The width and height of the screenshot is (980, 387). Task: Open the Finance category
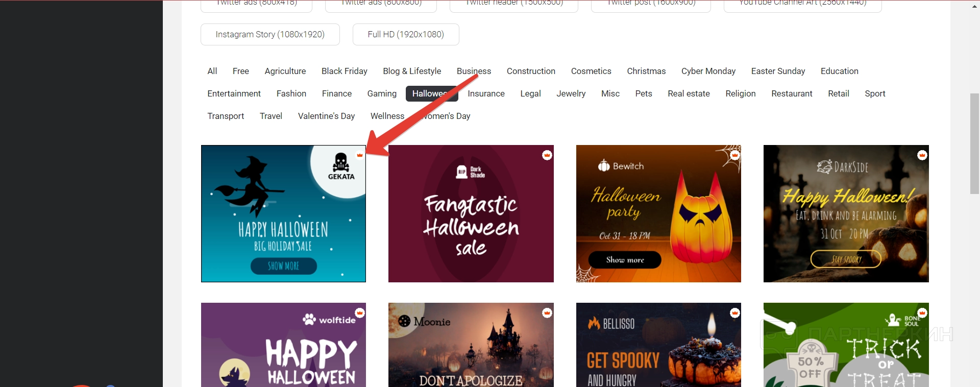(337, 93)
